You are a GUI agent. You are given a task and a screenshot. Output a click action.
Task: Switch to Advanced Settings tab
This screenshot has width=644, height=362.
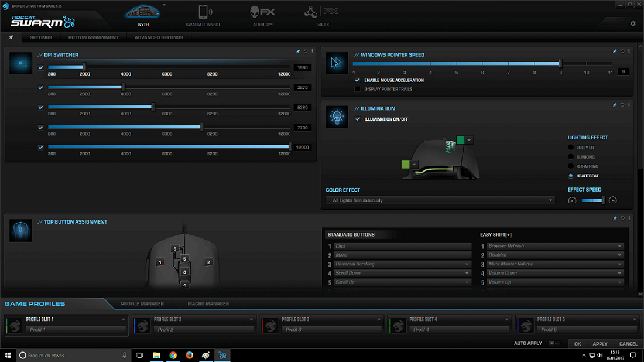tap(159, 37)
